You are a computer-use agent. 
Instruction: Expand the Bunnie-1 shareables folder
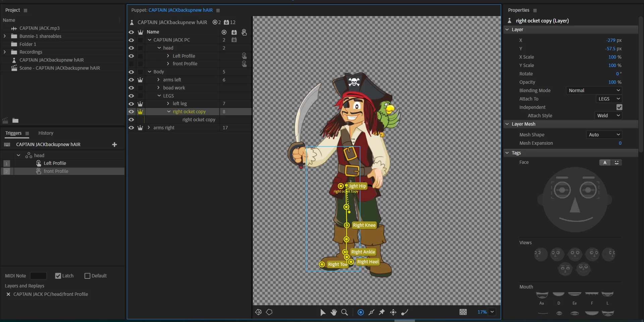[5, 36]
